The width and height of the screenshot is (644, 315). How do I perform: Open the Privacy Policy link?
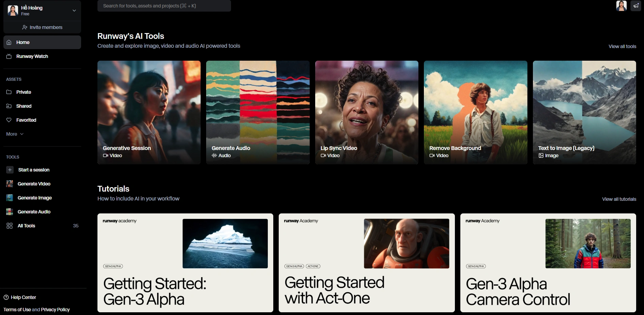click(55, 310)
